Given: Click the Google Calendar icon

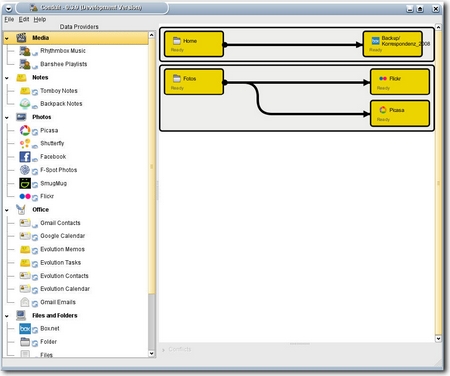Looking at the screenshot, I should click(25, 236).
